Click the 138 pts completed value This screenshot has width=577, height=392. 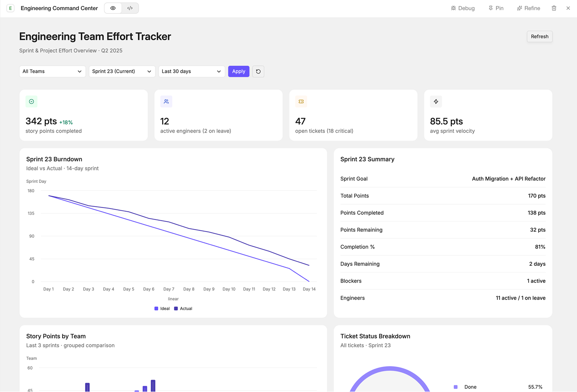(x=536, y=213)
